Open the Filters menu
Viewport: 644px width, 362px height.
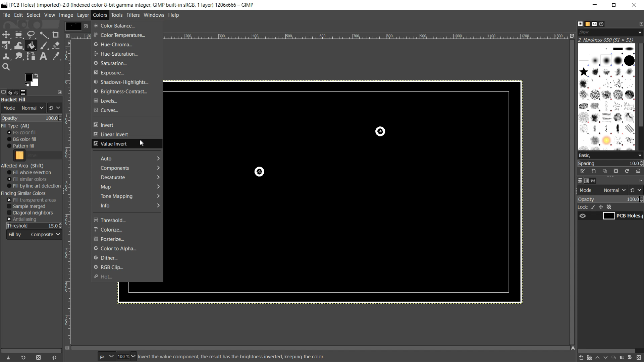tap(133, 15)
